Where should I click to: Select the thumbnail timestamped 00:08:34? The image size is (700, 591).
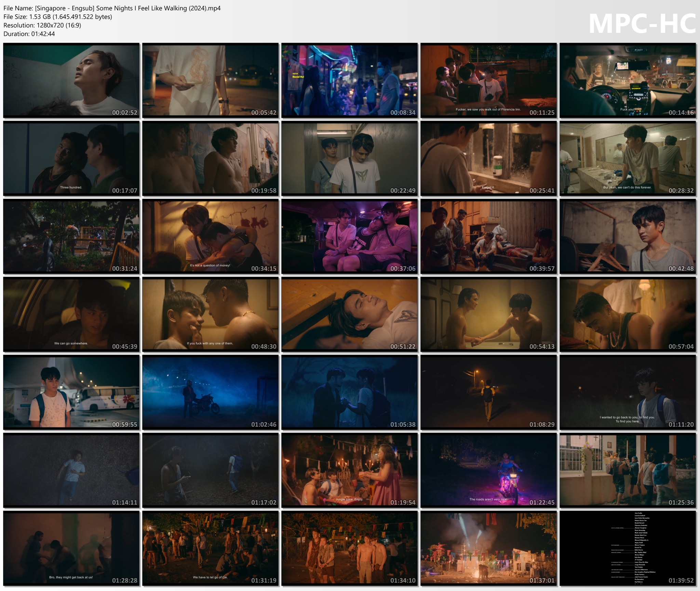coord(349,80)
